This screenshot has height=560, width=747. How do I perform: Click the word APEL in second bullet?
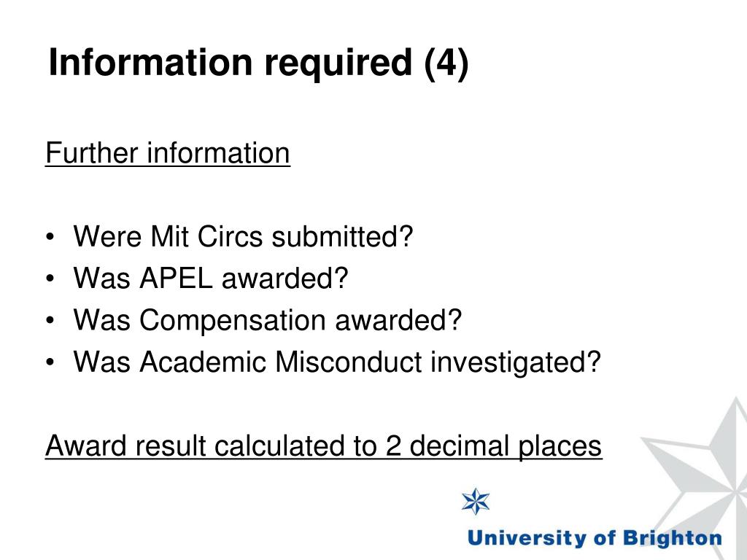coord(175,278)
